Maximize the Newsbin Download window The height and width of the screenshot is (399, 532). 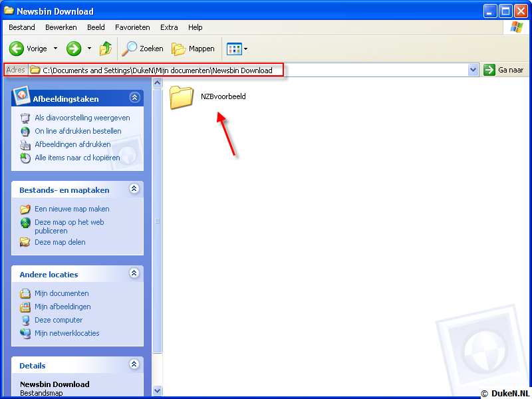pyautogui.click(x=505, y=11)
